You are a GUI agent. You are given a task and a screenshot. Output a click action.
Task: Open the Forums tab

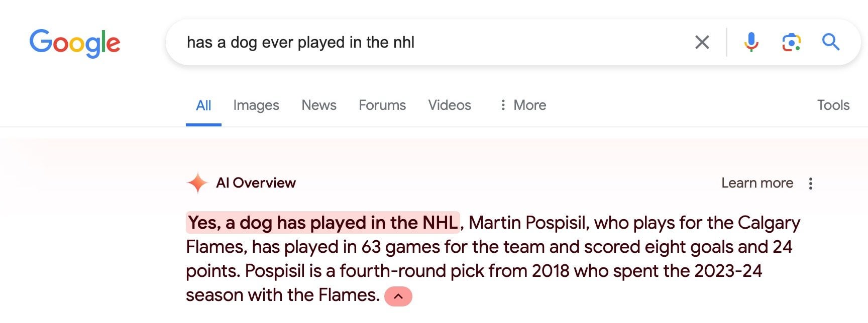(x=382, y=105)
